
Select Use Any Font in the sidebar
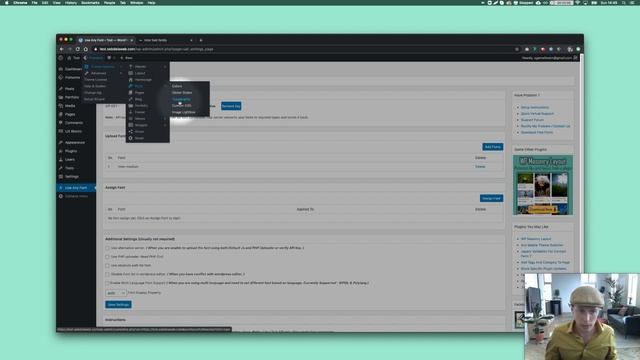(76, 188)
